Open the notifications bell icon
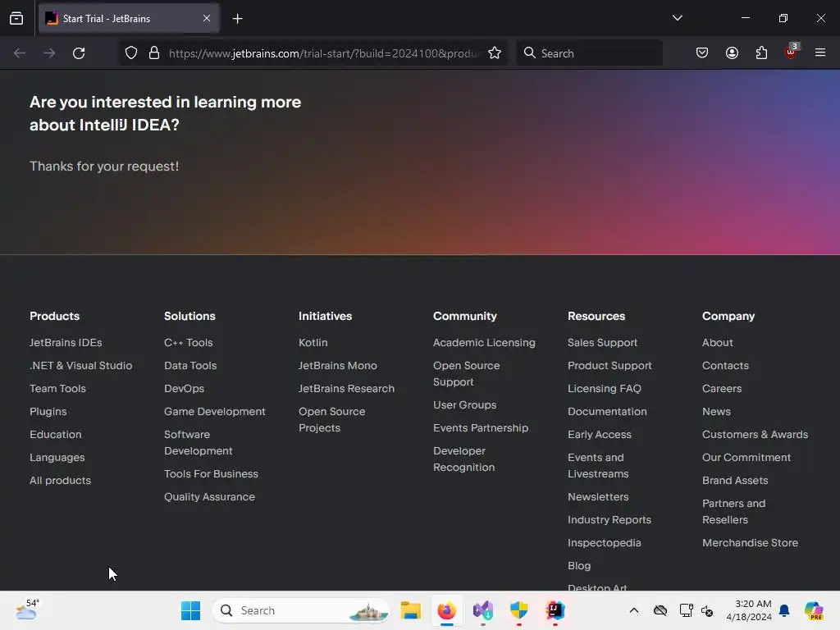 click(x=784, y=610)
